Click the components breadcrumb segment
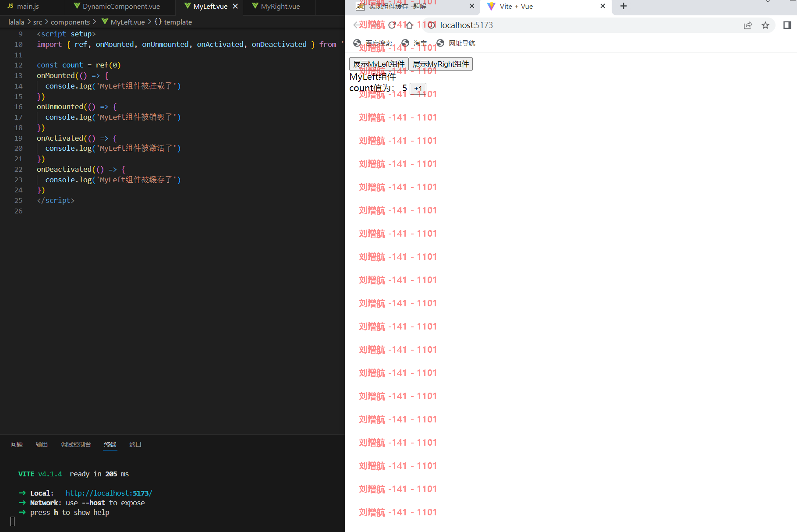 click(70, 22)
